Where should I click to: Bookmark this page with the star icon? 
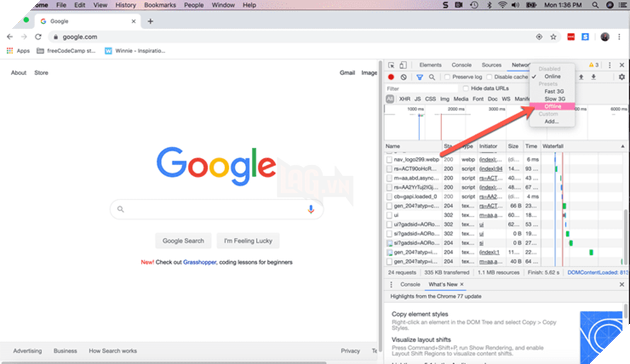(553, 37)
